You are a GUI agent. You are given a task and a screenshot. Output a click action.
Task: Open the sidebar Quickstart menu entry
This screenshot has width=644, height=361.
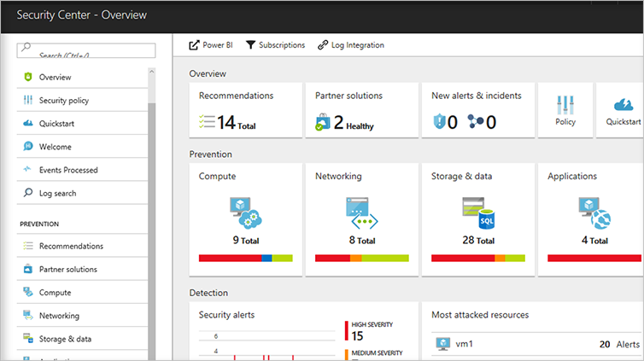pyautogui.click(x=83, y=124)
